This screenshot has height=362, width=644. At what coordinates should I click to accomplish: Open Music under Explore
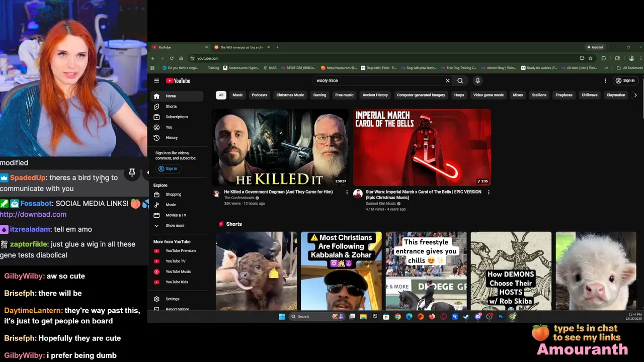point(177,205)
